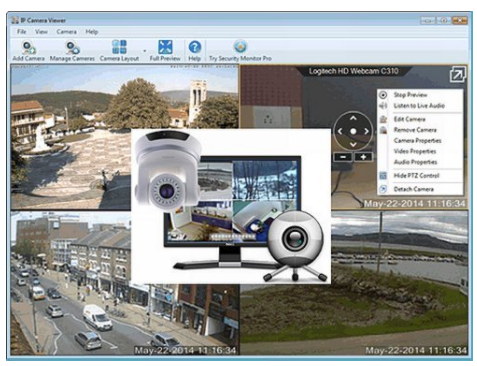Choose Listen to Live Audio
The height and width of the screenshot is (366, 477).
[419, 106]
